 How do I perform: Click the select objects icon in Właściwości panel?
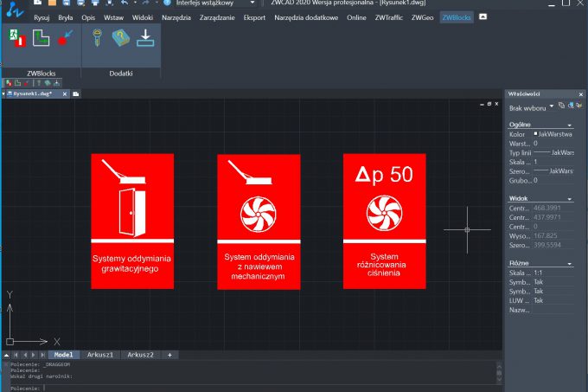click(571, 106)
